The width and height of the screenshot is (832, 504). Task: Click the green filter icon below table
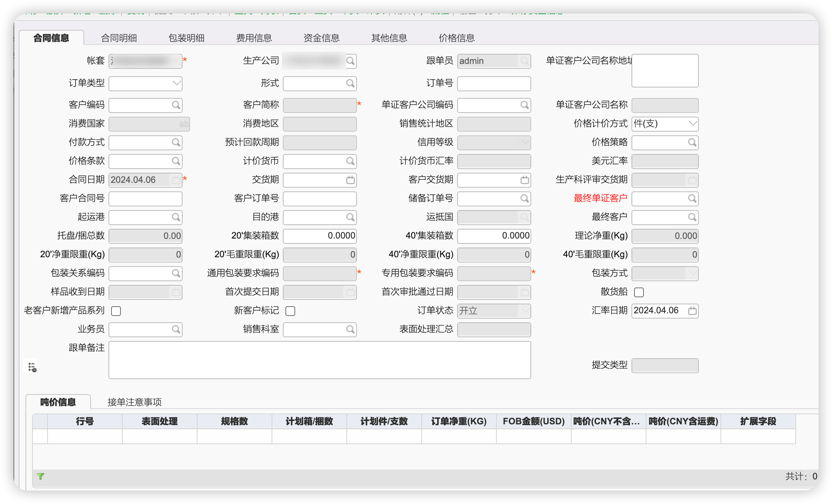tap(40, 476)
